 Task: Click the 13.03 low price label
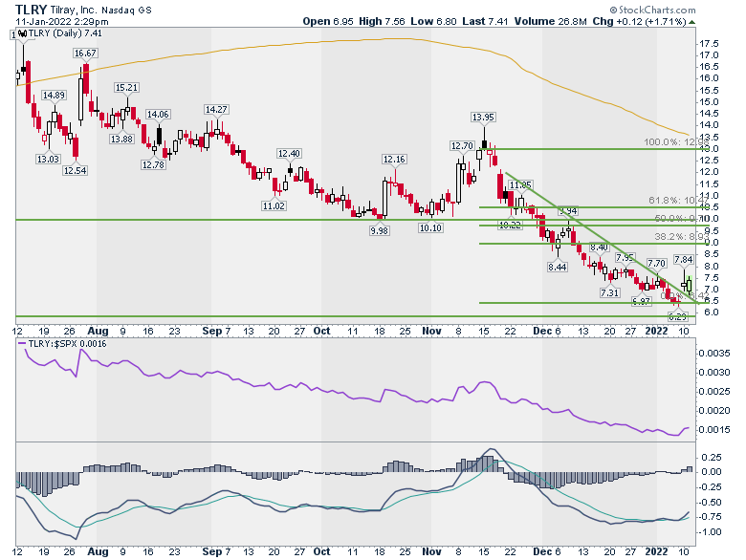click(x=48, y=160)
